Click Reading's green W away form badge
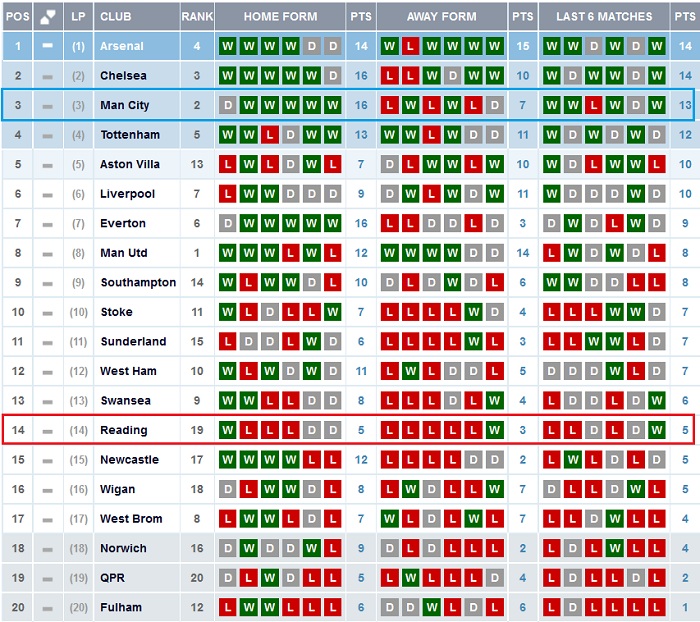Viewport: 700px width, 622px height. (494, 430)
